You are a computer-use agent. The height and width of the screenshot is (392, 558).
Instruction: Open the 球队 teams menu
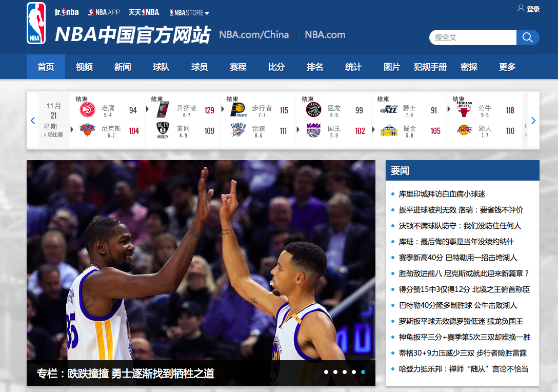(161, 67)
